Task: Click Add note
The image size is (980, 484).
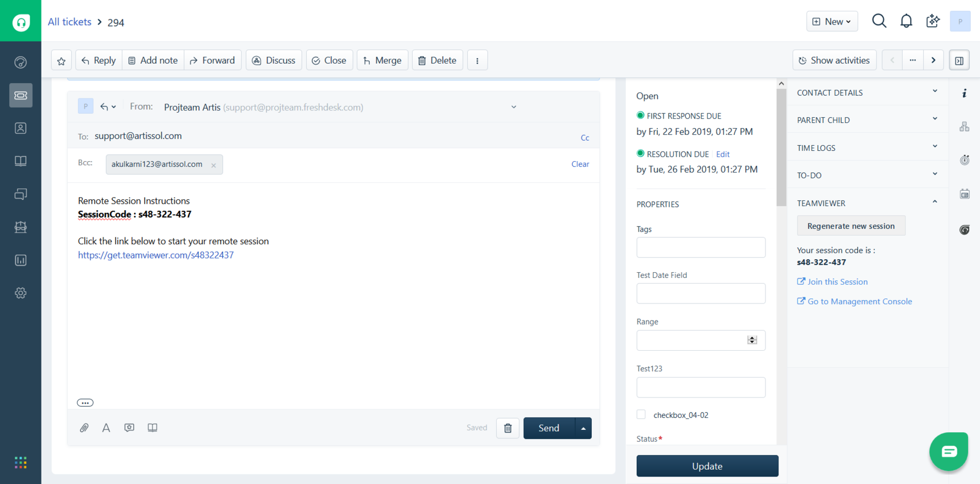Action: (153, 60)
